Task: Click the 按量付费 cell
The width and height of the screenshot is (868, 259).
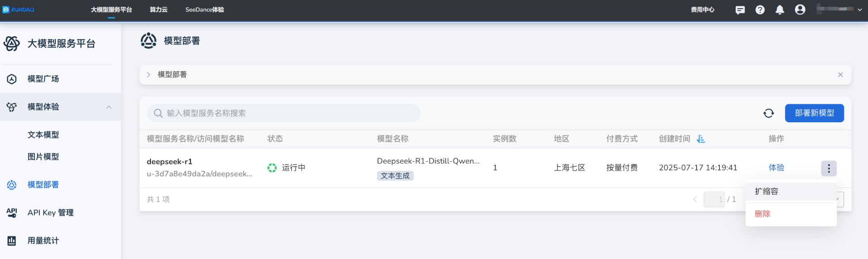Action: click(622, 168)
